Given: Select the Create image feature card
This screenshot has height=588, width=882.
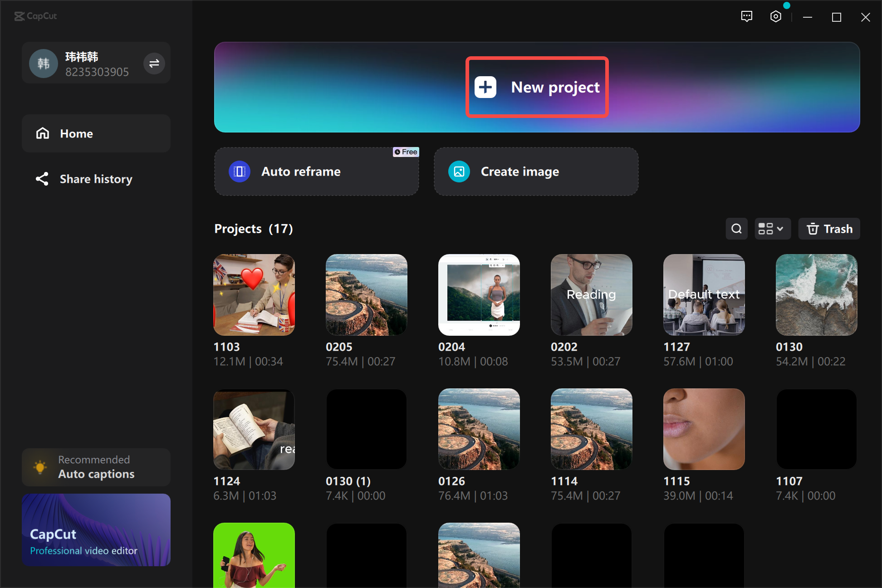Looking at the screenshot, I should (x=536, y=171).
